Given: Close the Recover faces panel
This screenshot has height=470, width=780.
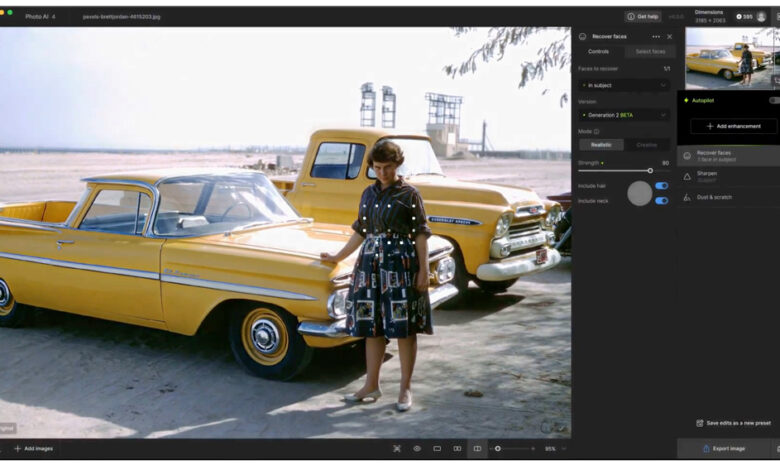Looking at the screenshot, I should click(669, 36).
